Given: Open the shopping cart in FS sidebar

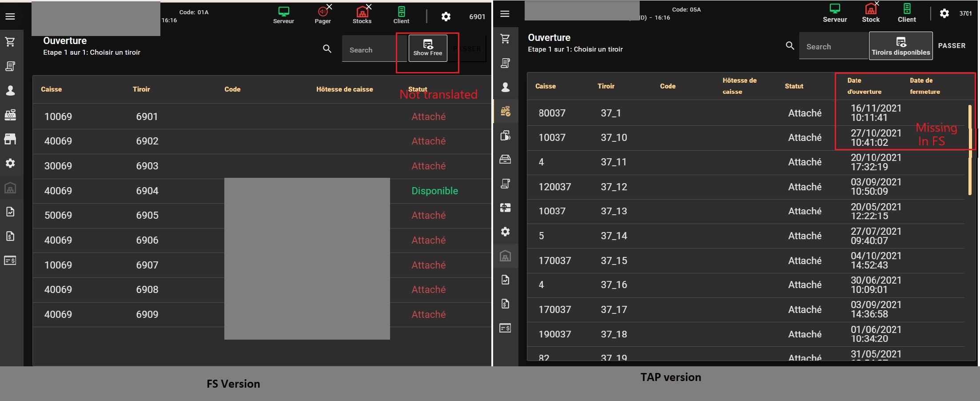Looking at the screenshot, I should [x=10, y=42].
